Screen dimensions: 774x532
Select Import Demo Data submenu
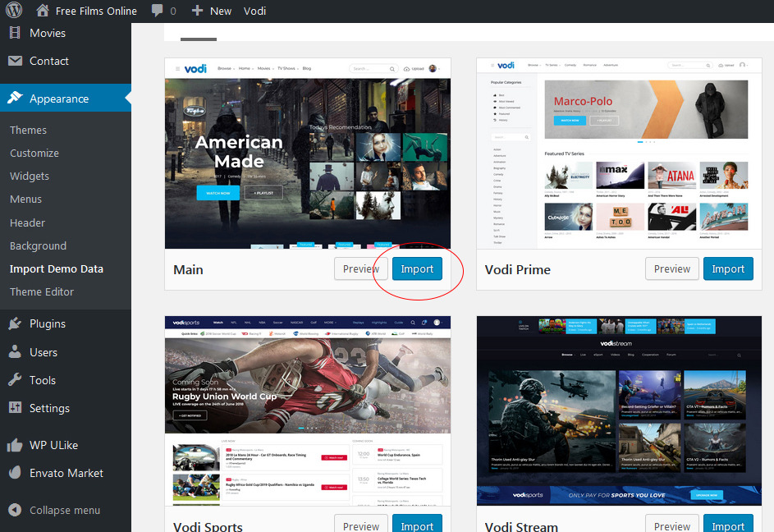57,268
